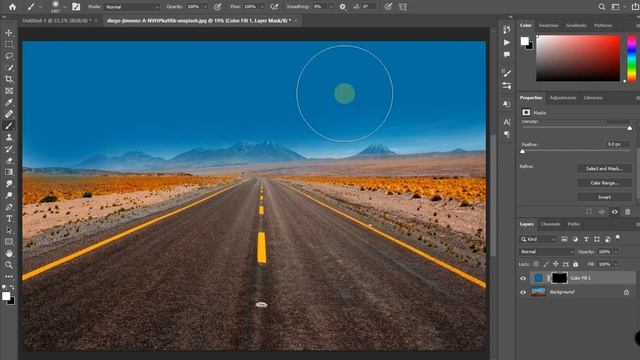The image size is (640, 360).
Task: Open the Search magnifier in options bar
Action: [602, 7]
